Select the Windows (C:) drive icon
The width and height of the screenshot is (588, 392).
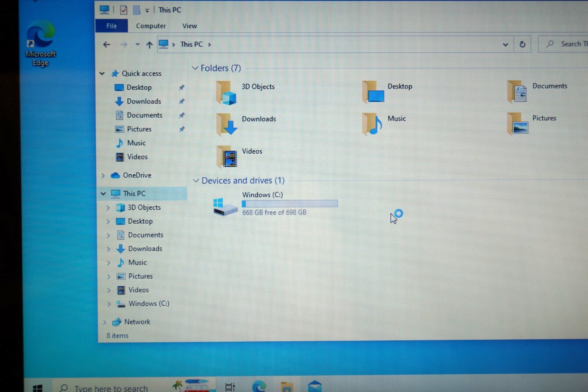click(x=225, y=207)
